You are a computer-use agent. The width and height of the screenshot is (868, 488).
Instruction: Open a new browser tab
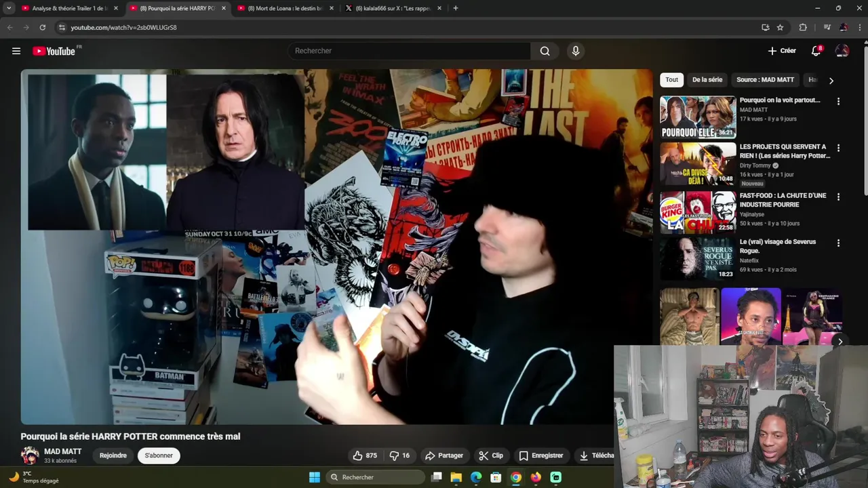[x=456, y=8]
